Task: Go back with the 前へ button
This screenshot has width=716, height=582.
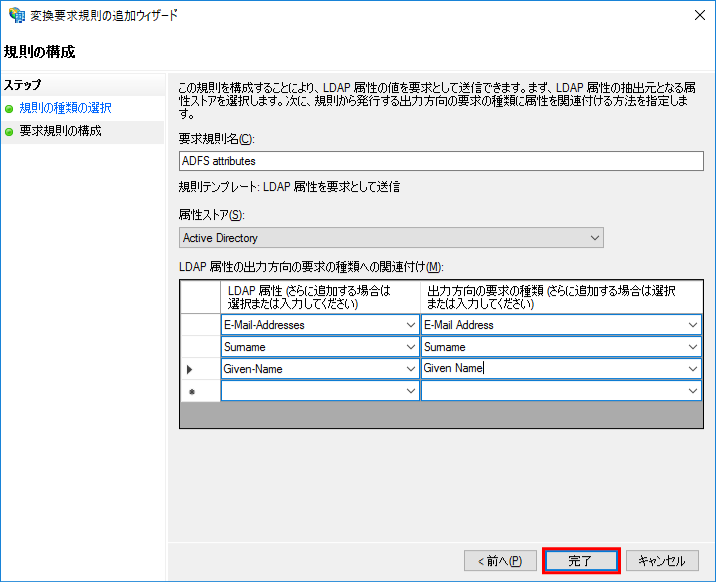Action: [x=500, y=561]
